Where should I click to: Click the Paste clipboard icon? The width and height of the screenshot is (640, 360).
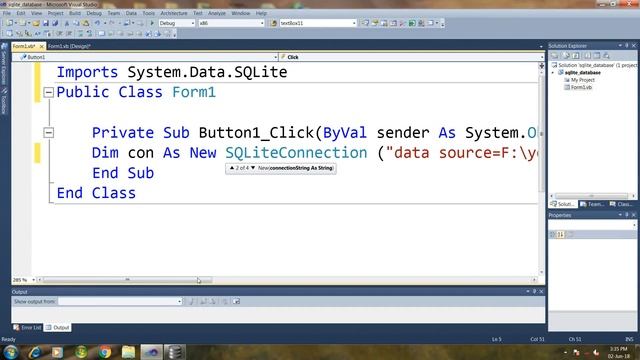pyautogui.click(x=86, y=23)
